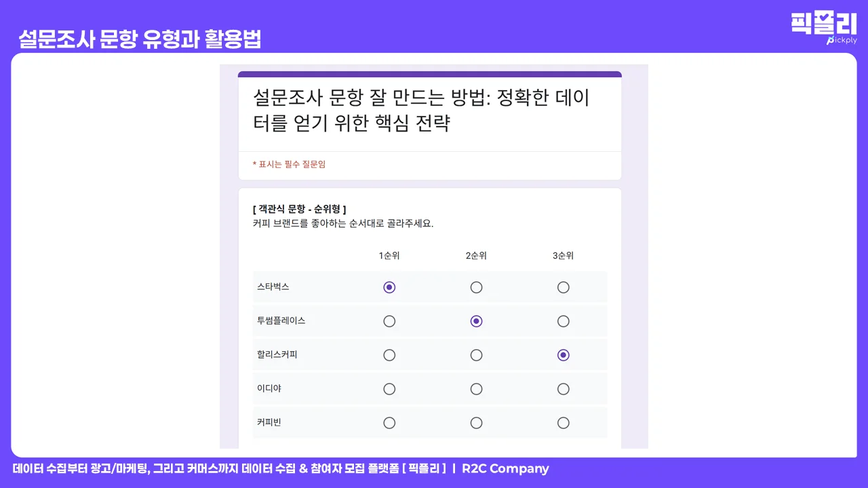Click the R2C Company footer text

click(505, 468)
